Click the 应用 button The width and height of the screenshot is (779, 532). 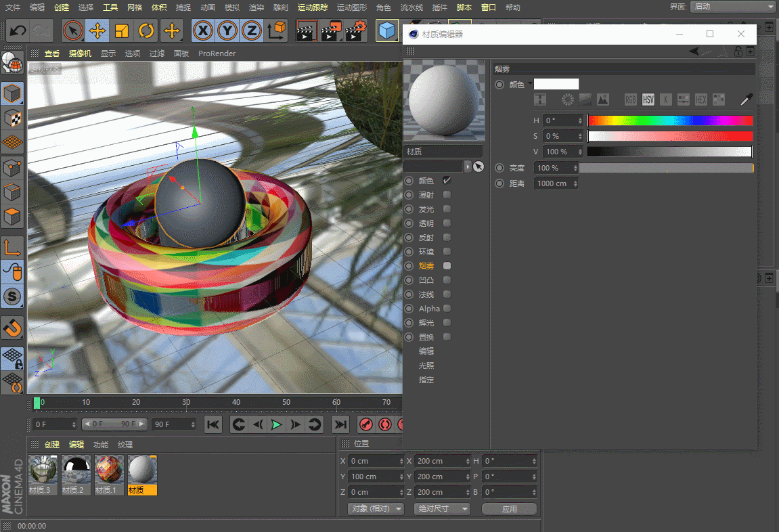(509, 508)
